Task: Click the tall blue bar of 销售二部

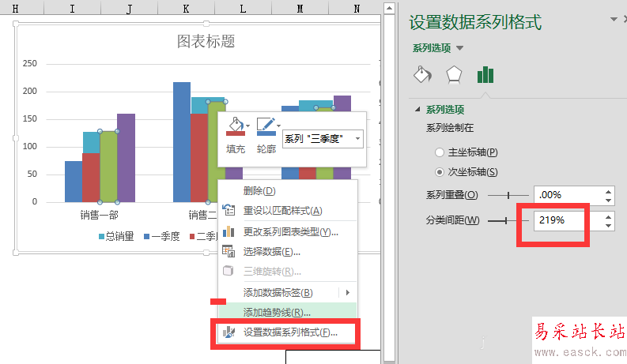Action: point(182,142)
